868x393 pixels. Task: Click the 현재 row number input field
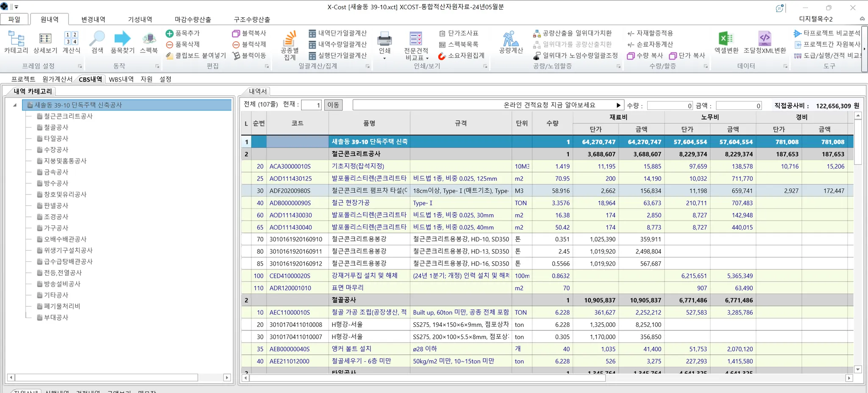pyautogui.click(x=312, y=105)
